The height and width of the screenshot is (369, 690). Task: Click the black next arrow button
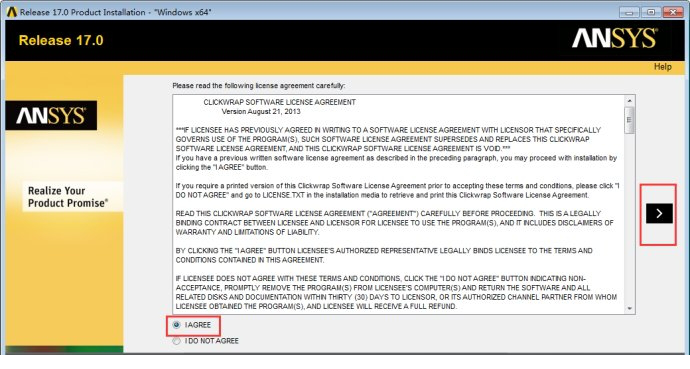659,213
